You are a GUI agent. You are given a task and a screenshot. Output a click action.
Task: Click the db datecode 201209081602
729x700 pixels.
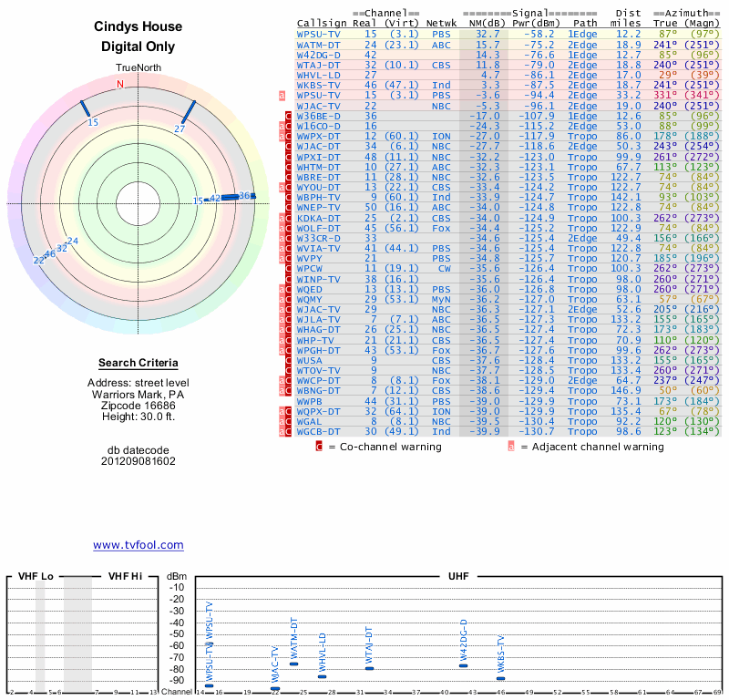pos(139,461)
